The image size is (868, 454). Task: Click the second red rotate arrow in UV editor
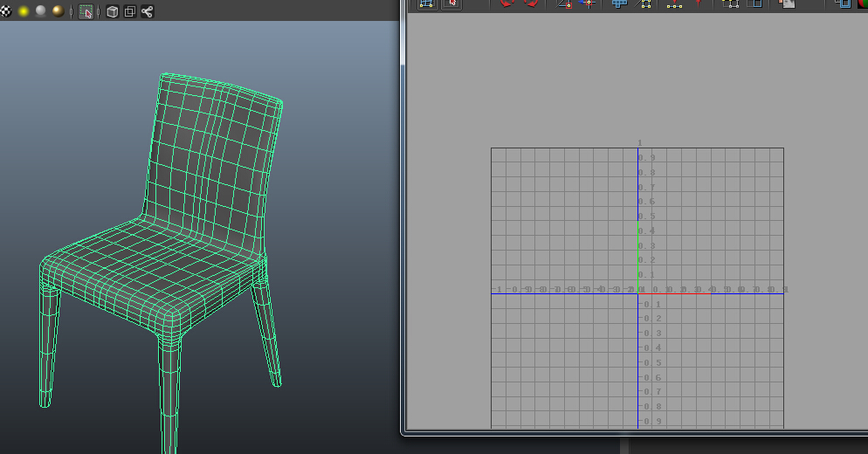[529, 3]
